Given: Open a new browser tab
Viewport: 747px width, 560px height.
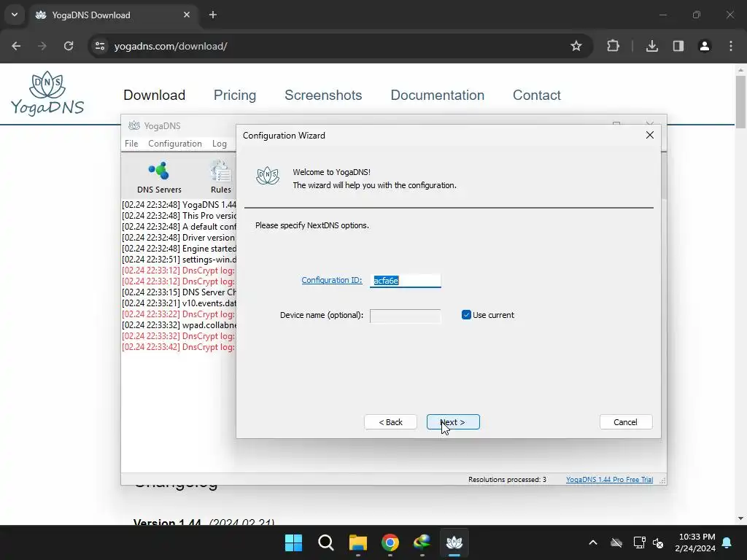Looking at the screenshot, I should (213, 15).
